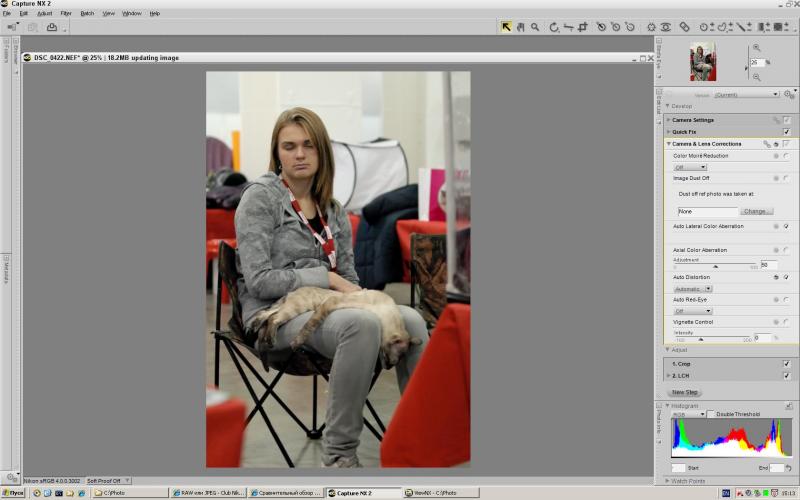Select the Neutral Control Point tool
Viewport: 800px width, 500px height.
(x=615, y=27)
